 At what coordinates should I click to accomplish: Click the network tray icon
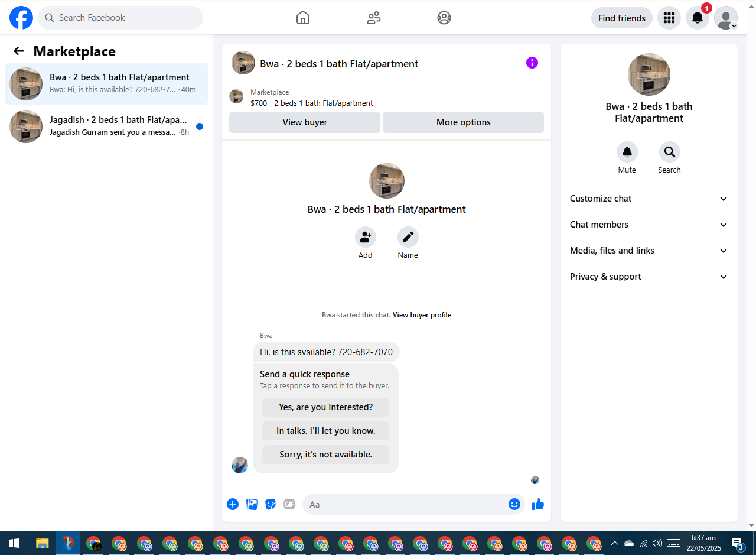pos(644,543)
